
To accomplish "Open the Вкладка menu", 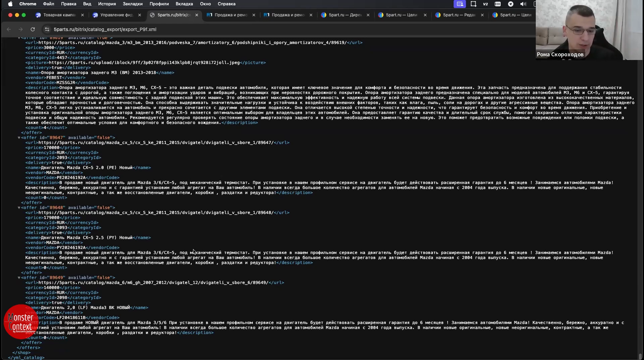I will 184,4.
